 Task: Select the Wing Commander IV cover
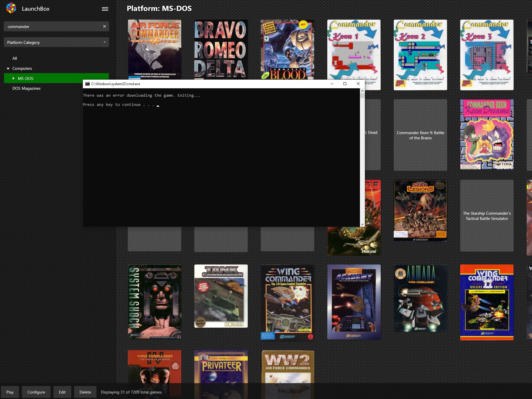tap(155, 367)
